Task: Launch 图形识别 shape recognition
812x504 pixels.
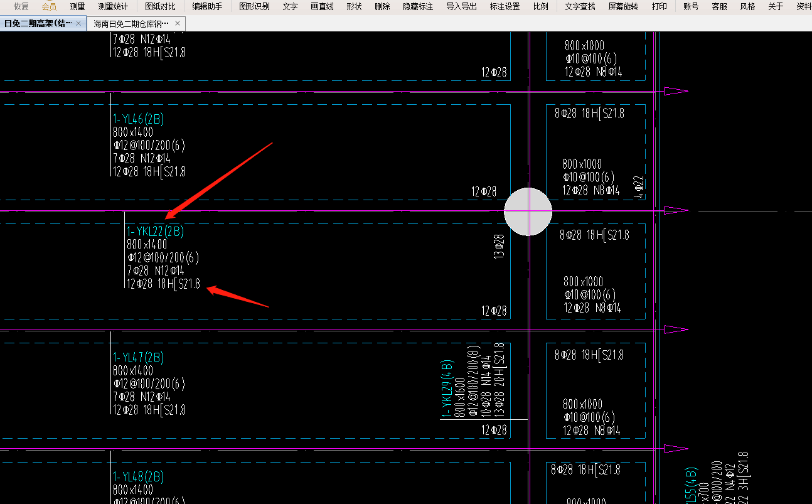Action: pyautogui.click(x=254, y=6)
